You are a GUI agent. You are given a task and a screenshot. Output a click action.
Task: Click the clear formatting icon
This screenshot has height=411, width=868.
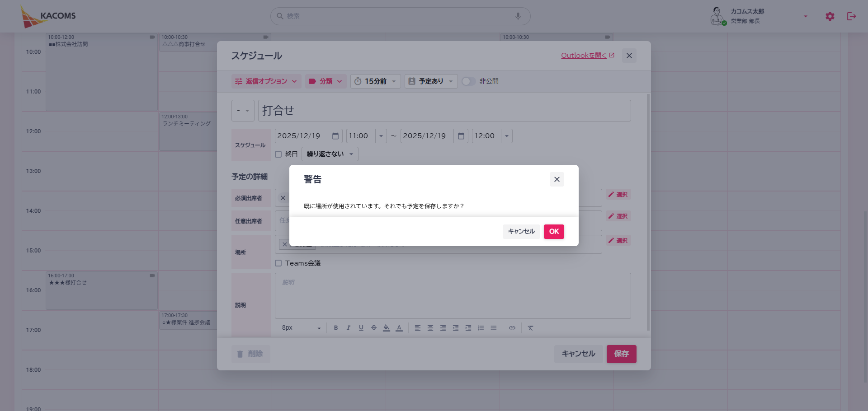tap(530, 328)
